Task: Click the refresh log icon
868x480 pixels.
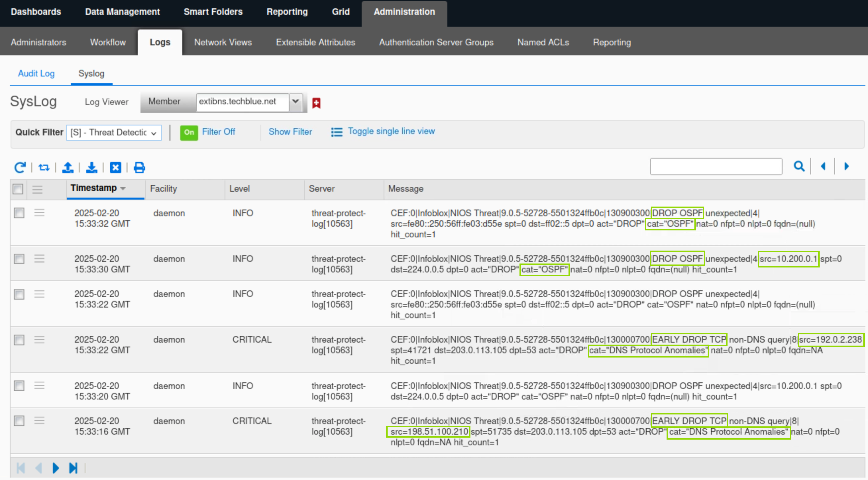Action: 20,167
